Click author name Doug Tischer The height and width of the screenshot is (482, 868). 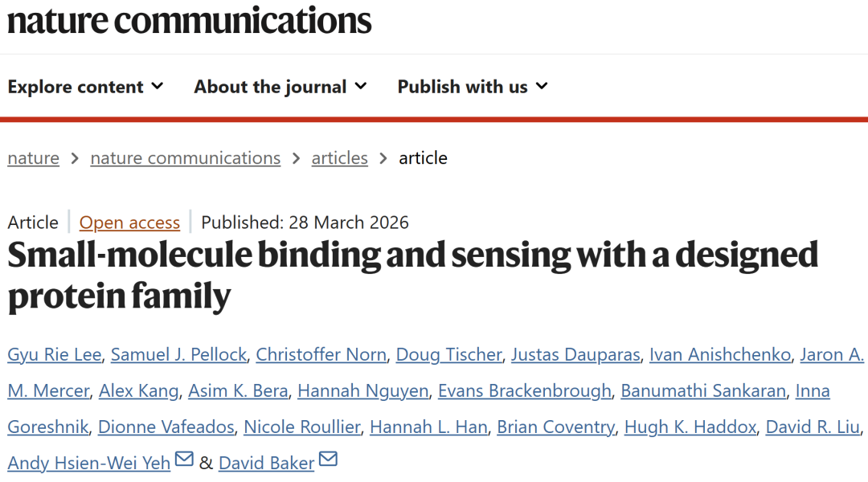tap(448, 354)
